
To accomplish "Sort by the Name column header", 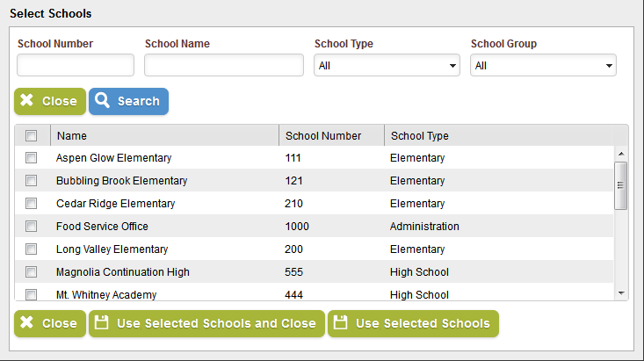I will pyautogui.click(x=72, y=136).
